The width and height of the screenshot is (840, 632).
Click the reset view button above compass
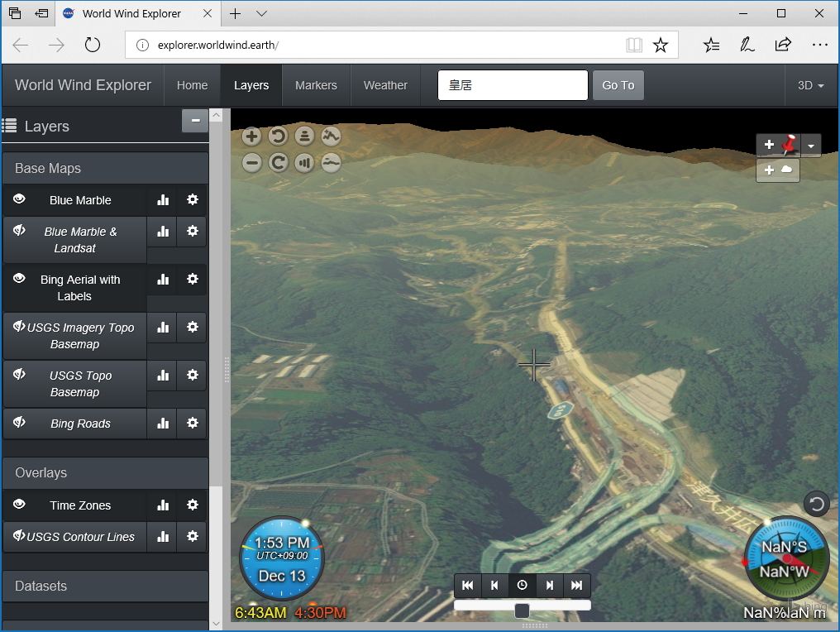pyautogui.click(x=816, y=504)
